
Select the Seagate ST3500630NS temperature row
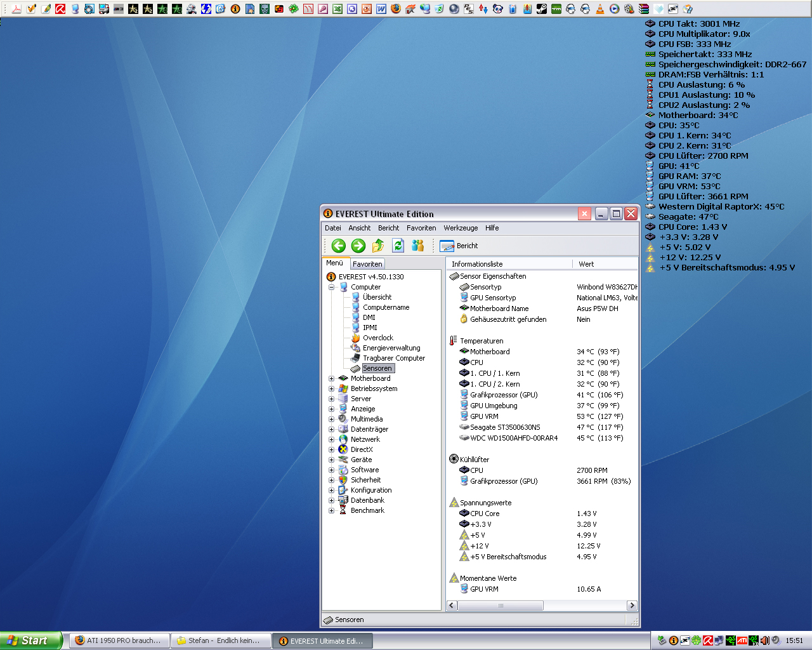[541, 427]
